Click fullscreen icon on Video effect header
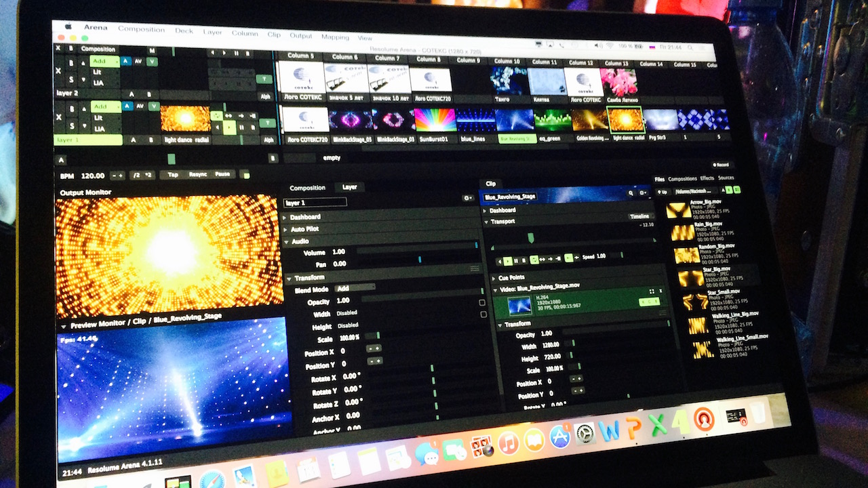The image size is (868, 488). click(x=652, y=291)
